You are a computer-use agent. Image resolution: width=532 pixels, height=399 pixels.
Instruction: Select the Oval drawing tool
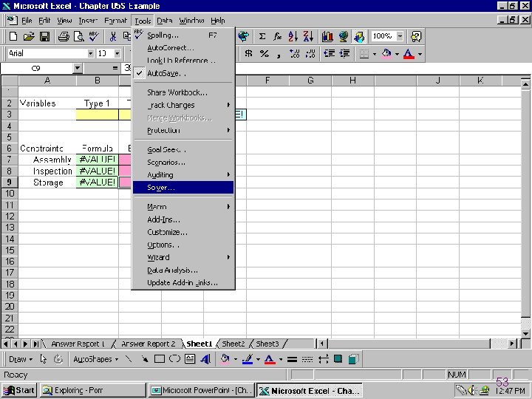[x=174, y=359]
